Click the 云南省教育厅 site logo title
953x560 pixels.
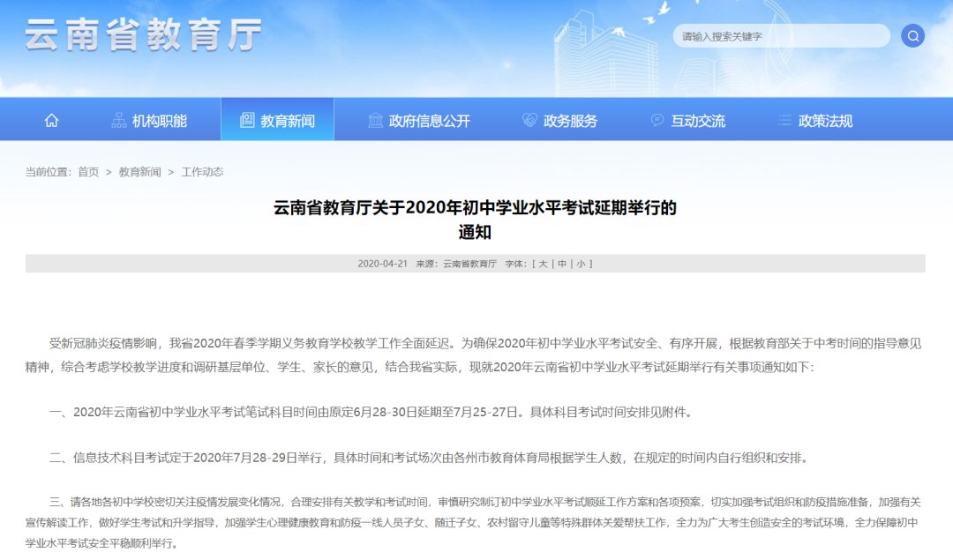144,34
